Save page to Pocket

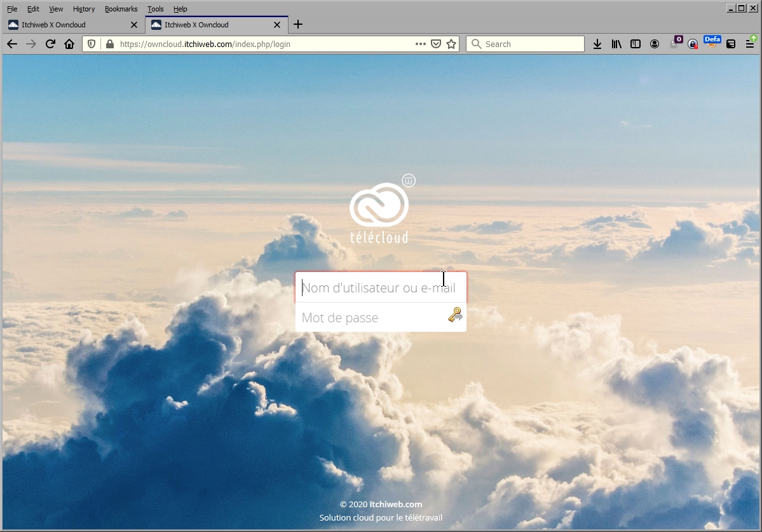click(436, 44)
